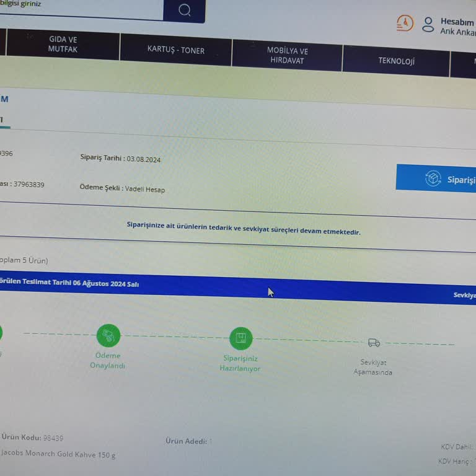476x476 pixels.
Task: Open the recent orders clock icon
Action: click(x=405, y=23)
